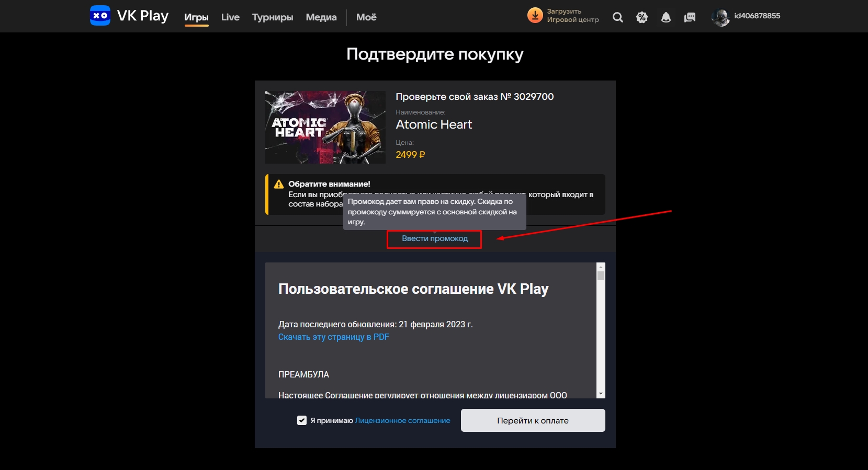
Task: Download agreement via Скачать эту страницу в PDF
Action: coord(334,337)
